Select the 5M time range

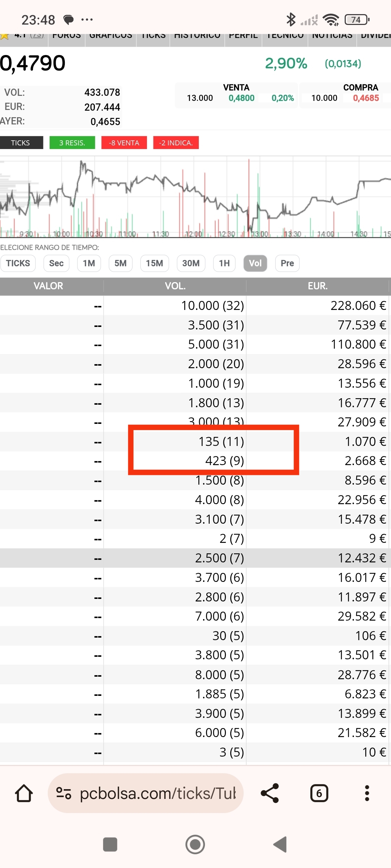point(121,263)
